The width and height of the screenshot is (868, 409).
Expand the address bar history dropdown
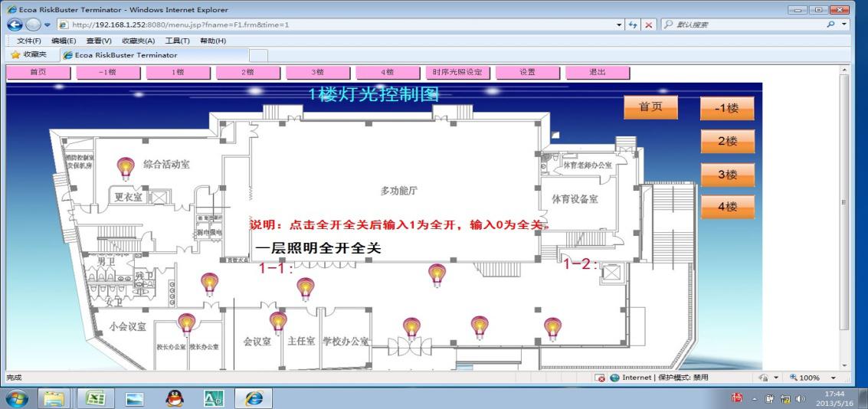619,25
